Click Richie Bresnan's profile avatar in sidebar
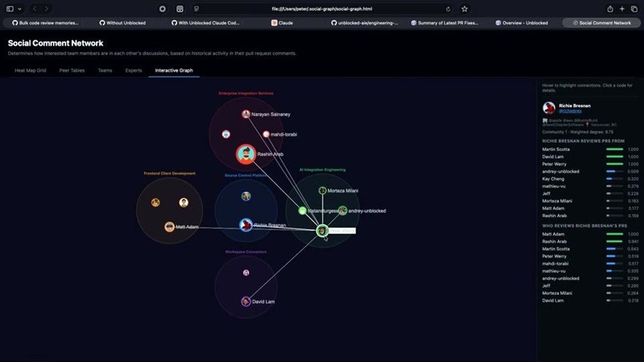 pyautogui.click(x=549, y=108)
